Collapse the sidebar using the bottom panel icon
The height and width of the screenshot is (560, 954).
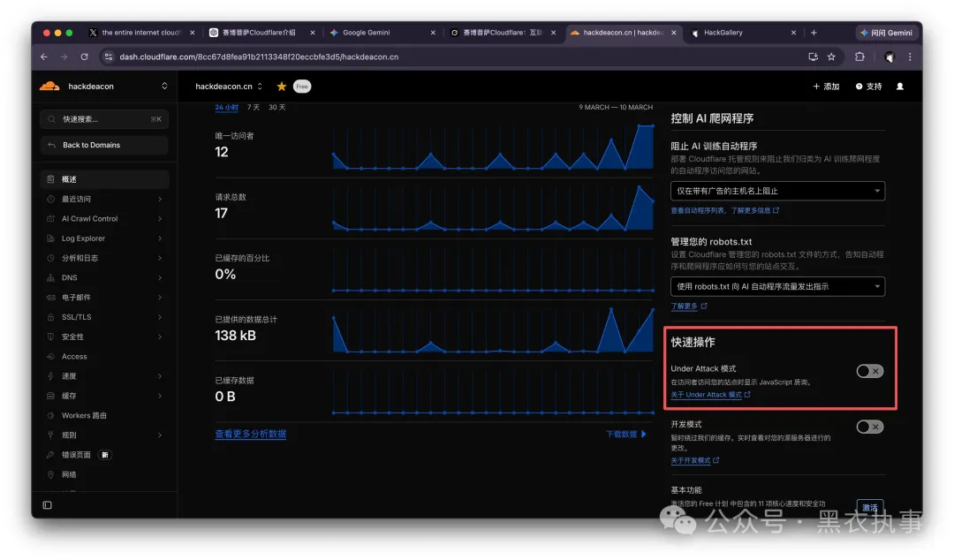[x=48, y=505]
